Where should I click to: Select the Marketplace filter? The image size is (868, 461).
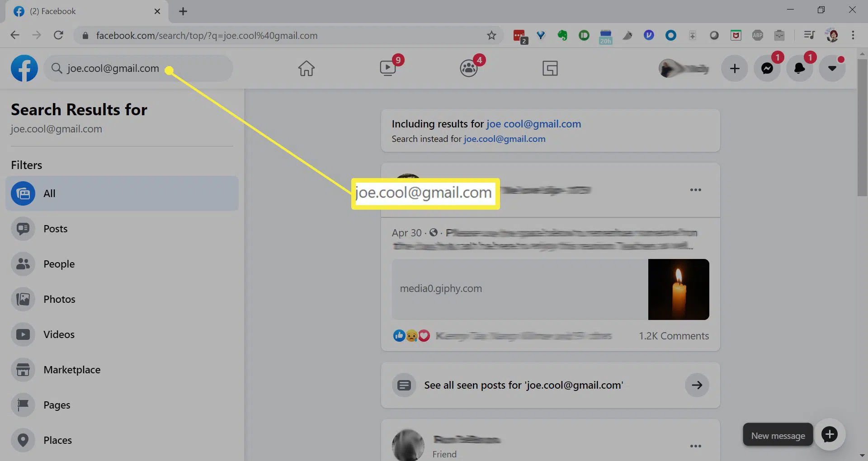tap(71, 370)
